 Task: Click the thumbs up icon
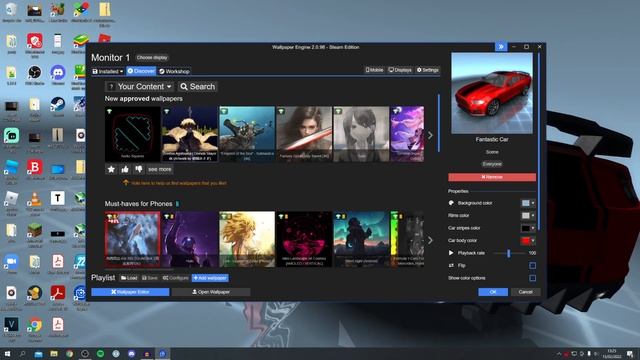125,169
